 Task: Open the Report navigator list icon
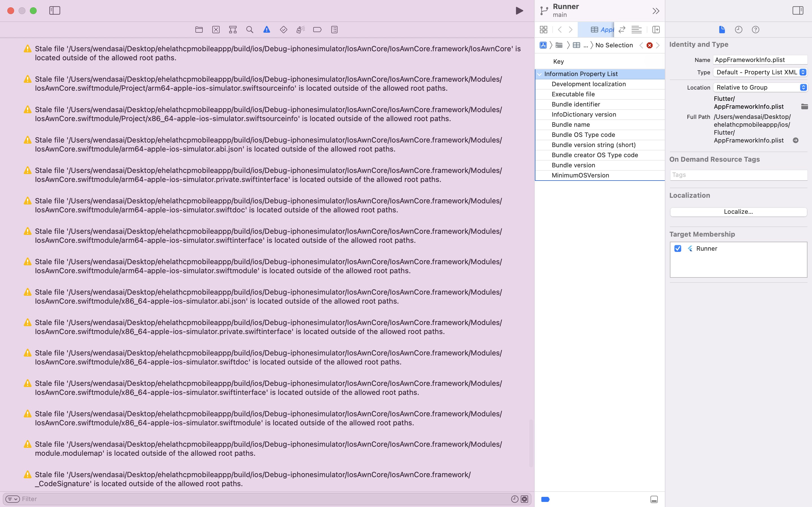tap(334, 30)
